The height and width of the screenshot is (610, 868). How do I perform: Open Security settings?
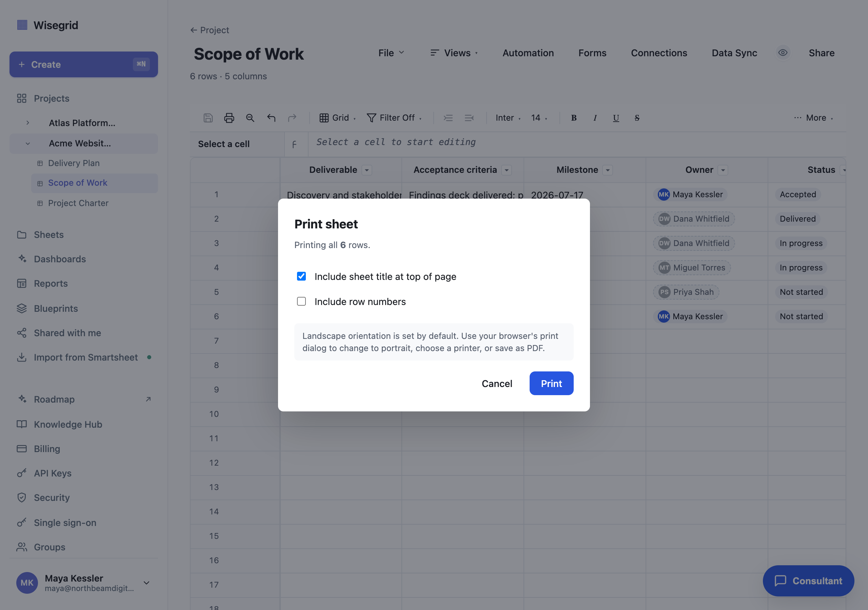click(83, 497)
